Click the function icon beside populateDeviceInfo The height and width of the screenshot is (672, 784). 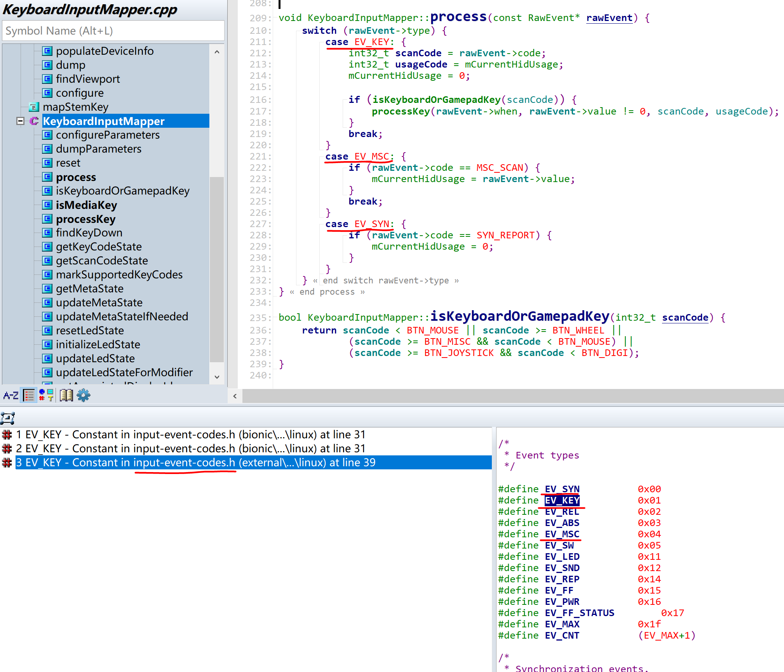(x=47, y=51)
